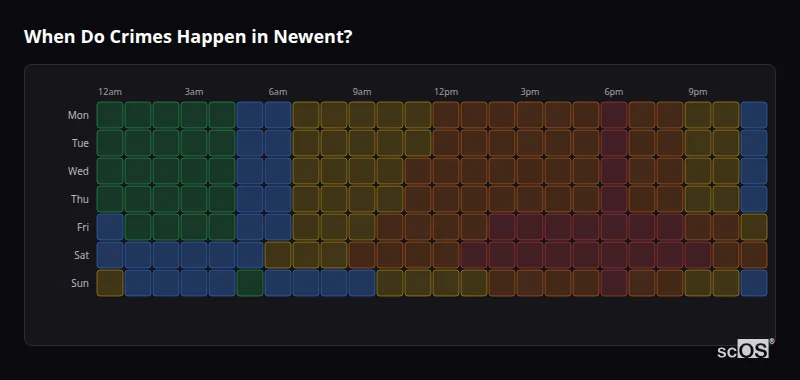The image size is (800, 380).
Task: Click the Thursday 6pm red cell
Action: 614,199
